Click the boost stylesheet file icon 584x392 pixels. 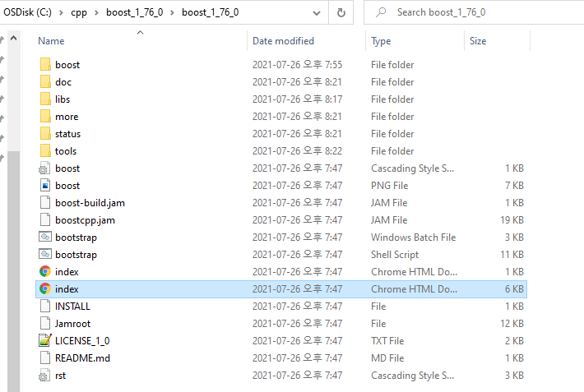coord(44,168)
